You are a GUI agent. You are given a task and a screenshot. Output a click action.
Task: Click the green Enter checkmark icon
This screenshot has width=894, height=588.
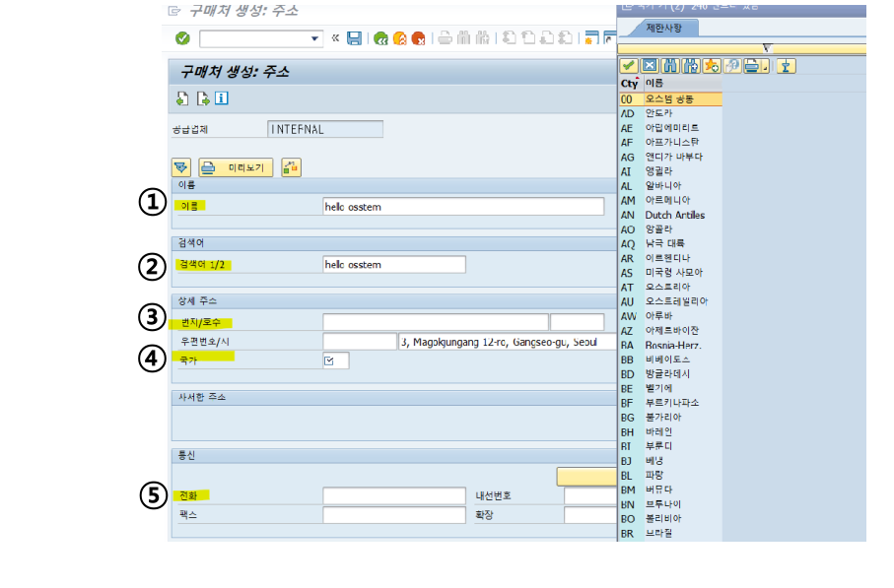click(182, 38)
